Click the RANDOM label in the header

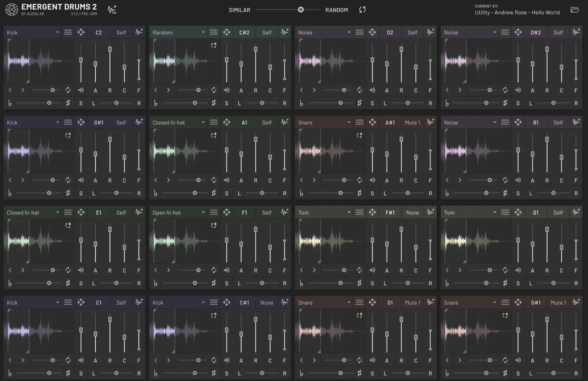pyautogui.click(x=337, y=10)
